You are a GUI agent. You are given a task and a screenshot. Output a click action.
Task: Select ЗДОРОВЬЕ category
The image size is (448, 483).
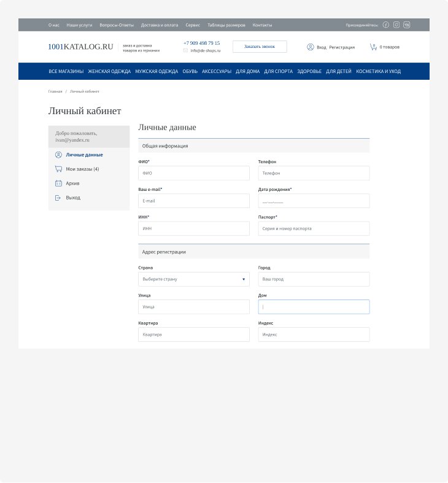pyautogui.click(x=309, y=71)
